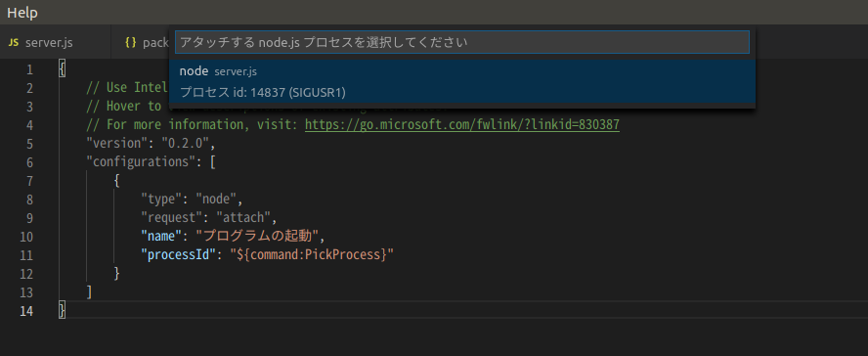Click the braces JSON icon on pack tab
Screen dimensions: 868x356
(x=131, y=42)
